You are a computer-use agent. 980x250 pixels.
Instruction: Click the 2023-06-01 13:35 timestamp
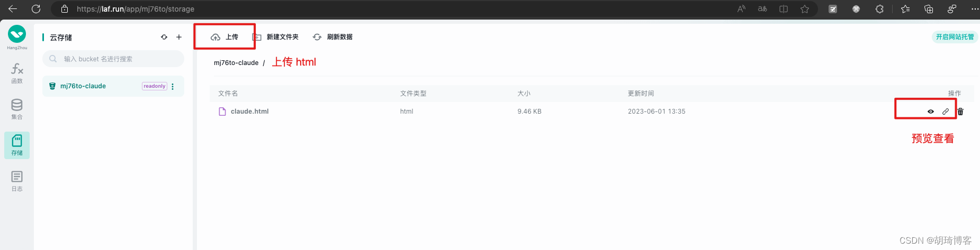657,112
